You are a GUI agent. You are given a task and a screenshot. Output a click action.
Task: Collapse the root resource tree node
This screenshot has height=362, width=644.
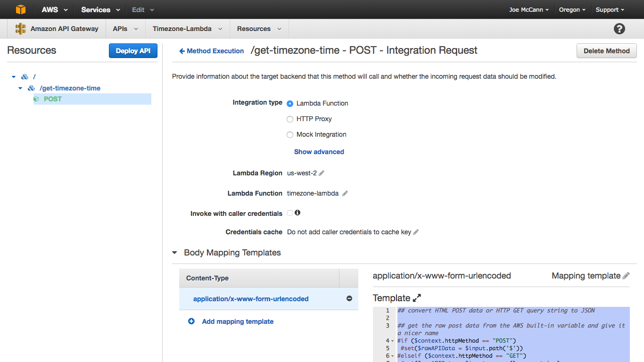coord(14,77)
